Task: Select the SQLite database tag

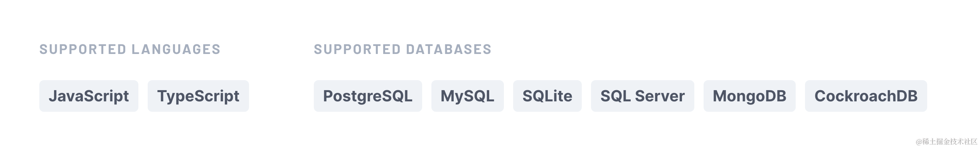Action: point(547,96)
